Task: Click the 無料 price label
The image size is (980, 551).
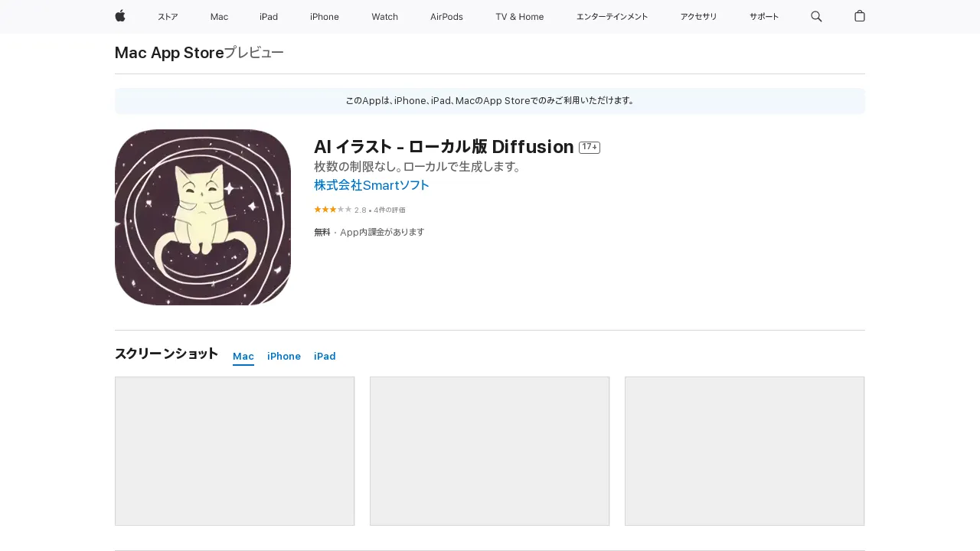Action: pos(322,232)
